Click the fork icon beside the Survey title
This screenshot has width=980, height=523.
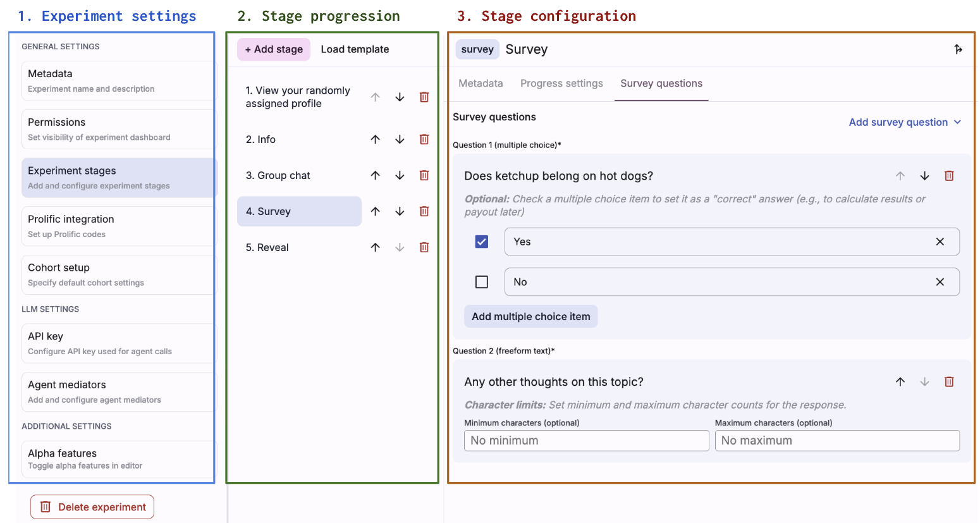(959, 49)
